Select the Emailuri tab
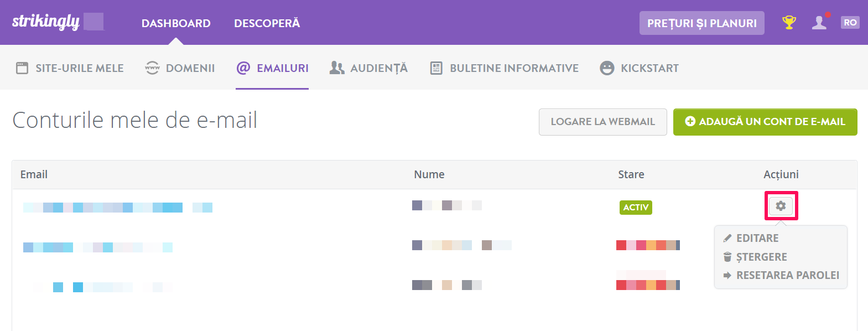This screenshot has height=331, width=868. [x=272, y=68]
